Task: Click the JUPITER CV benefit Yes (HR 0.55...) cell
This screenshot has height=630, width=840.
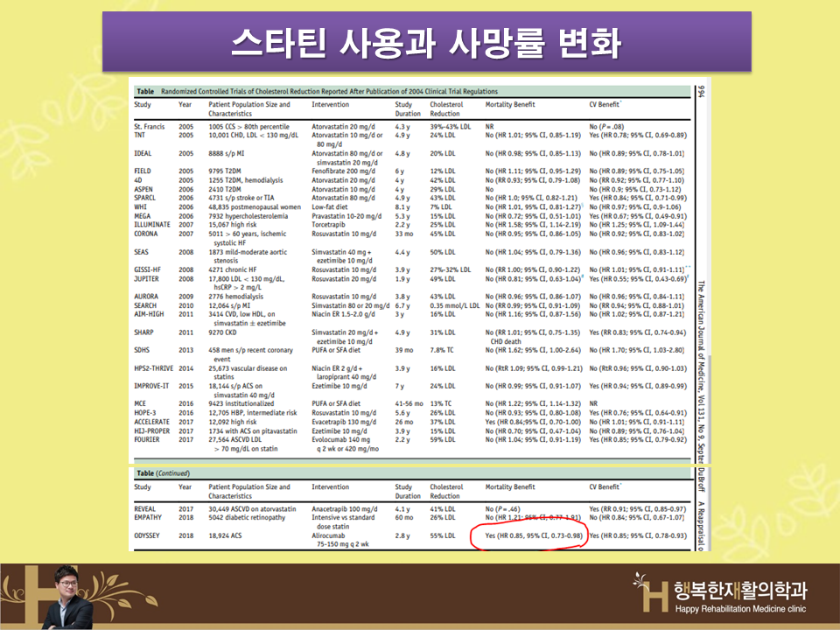Action: [x=638, y=279]
